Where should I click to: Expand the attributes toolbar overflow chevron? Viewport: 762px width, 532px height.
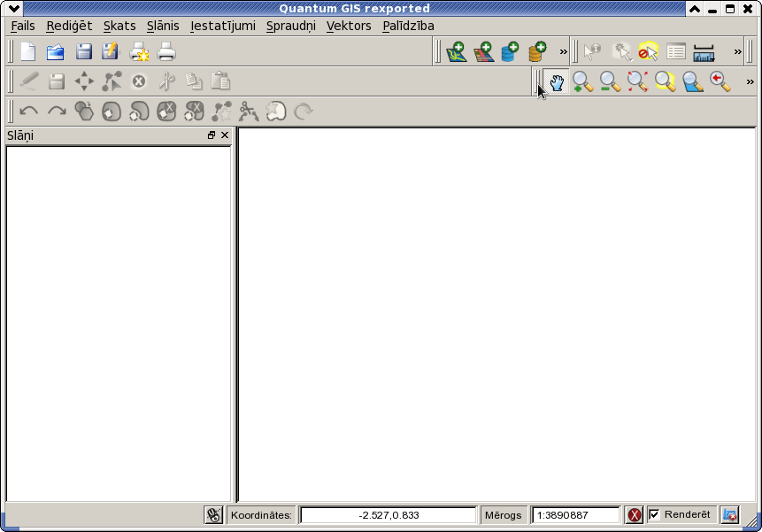pos(738,51)
